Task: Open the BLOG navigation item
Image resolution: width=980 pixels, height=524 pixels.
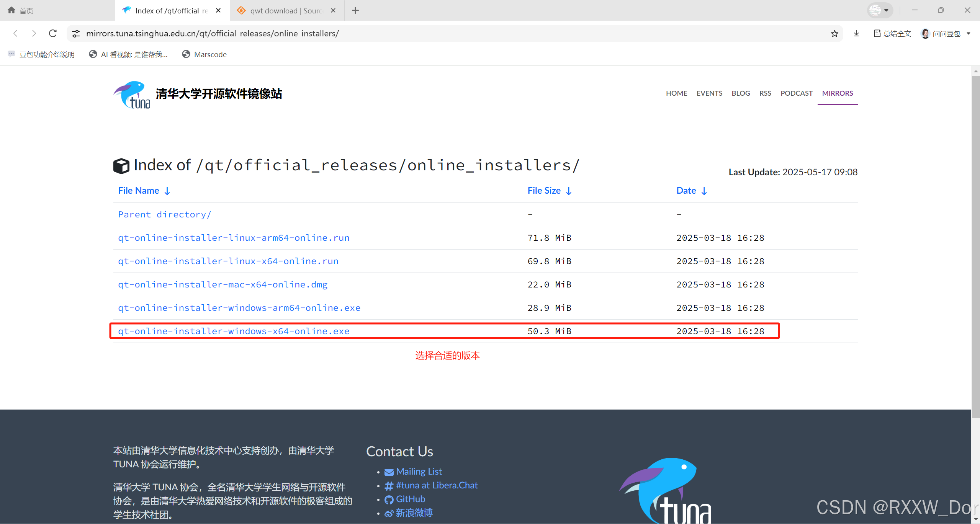Action: click(x=740, y=93)
